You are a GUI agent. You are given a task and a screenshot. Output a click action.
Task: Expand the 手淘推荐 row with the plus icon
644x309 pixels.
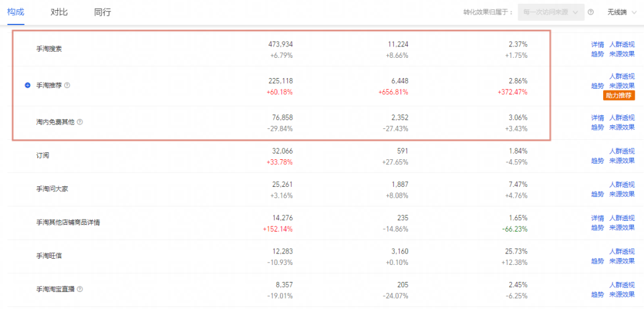pos(28,86)
